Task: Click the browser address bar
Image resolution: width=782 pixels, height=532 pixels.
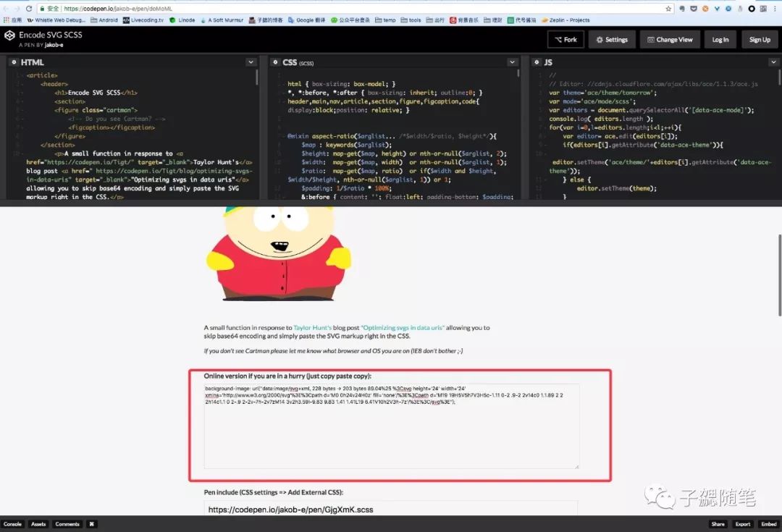Action: (354, 9)
